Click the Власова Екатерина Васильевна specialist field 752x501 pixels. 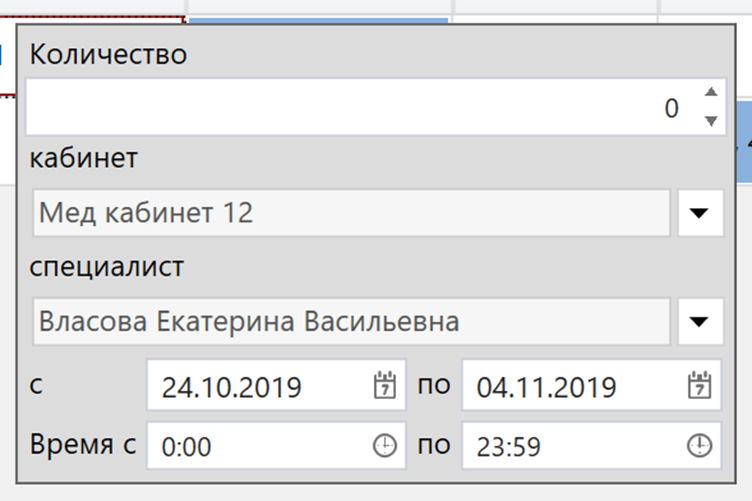pyautogui.click(x=350, y=322)
